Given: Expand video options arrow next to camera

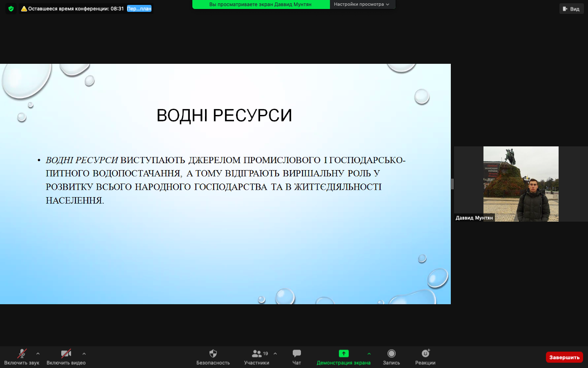Looking at the screenshot, I should pyautogui.click(x=84, y=354).
